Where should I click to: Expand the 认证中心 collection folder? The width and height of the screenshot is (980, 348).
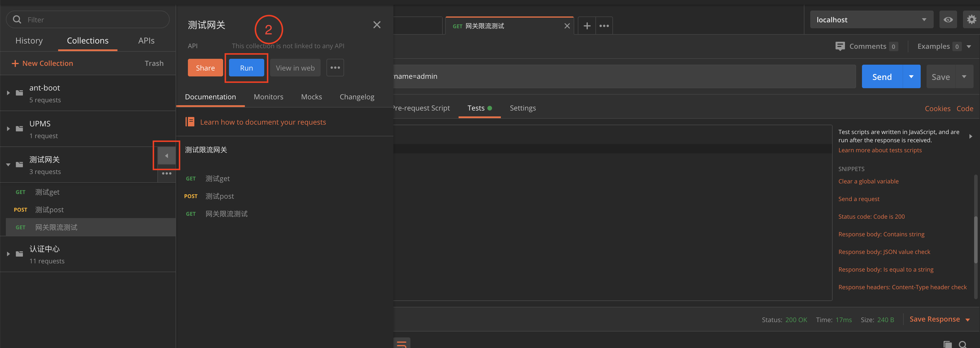(9, 254)
